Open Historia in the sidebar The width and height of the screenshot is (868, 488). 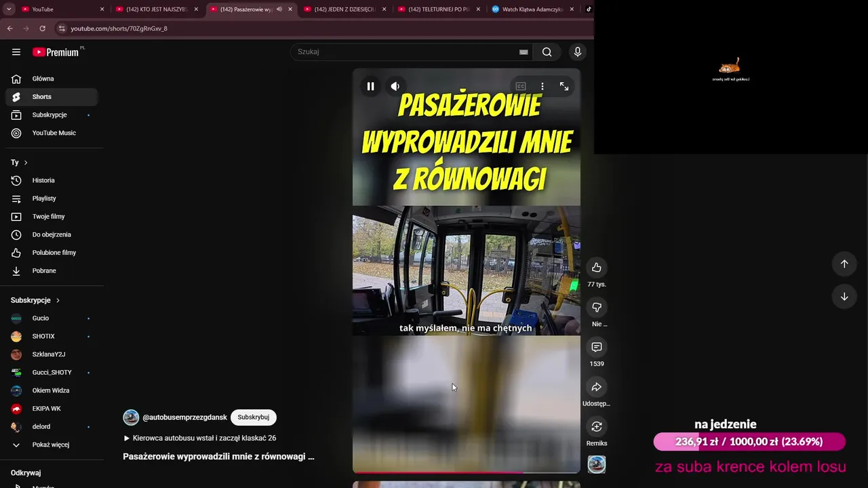[x=52, y=180]
